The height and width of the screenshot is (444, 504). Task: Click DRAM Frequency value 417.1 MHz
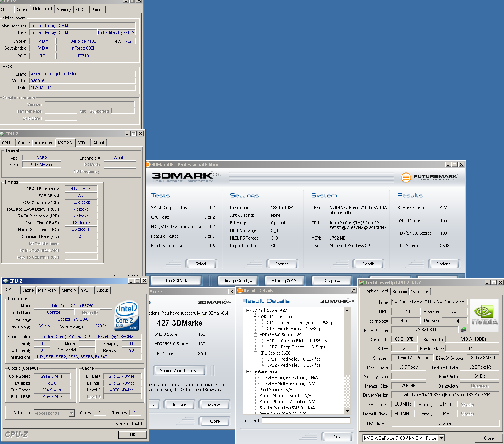pos(81,188)
